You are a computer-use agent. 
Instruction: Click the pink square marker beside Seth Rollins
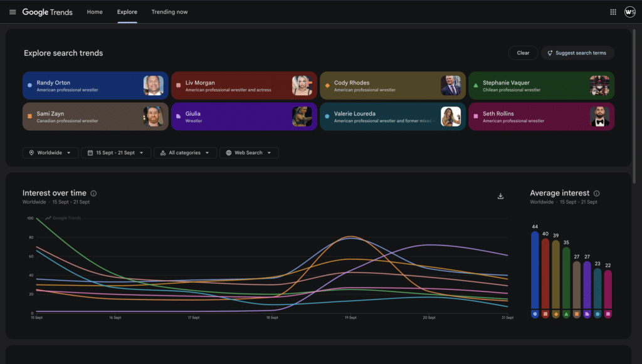click(x=476, y=117)
